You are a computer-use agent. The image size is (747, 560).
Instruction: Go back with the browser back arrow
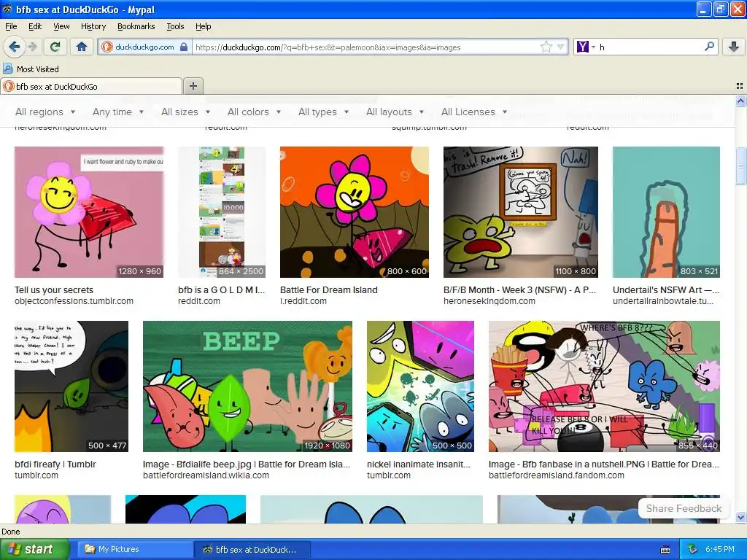coord(14,47)
